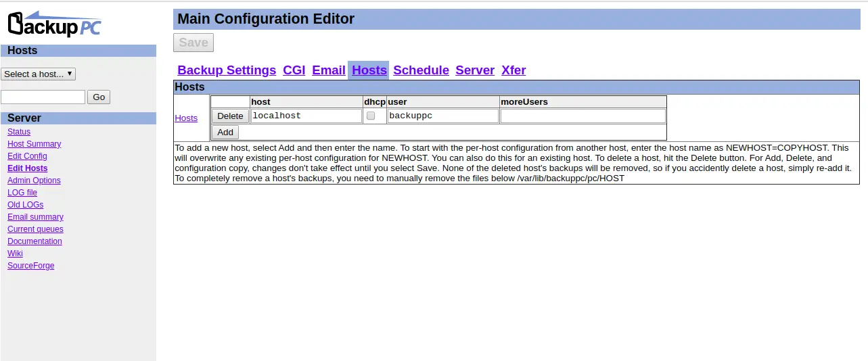Switch to the Email tab
Viewport: 868px width, 361px height.
click(329, 70)
